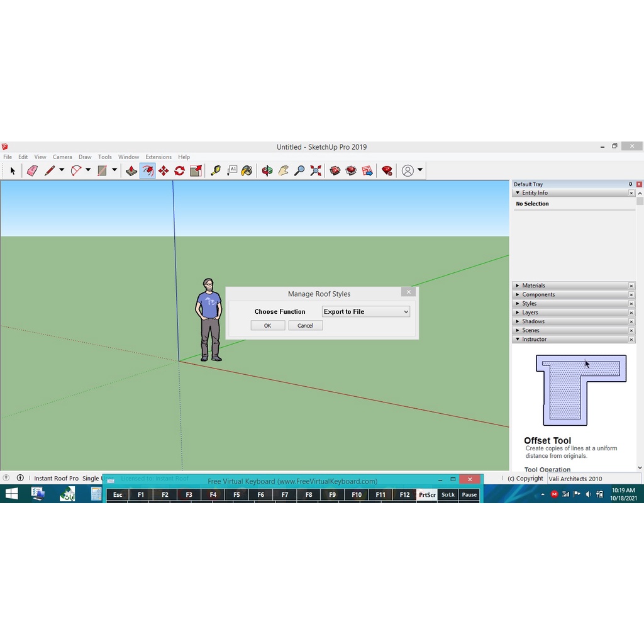Open the Extensions menu

click(158, 157)
